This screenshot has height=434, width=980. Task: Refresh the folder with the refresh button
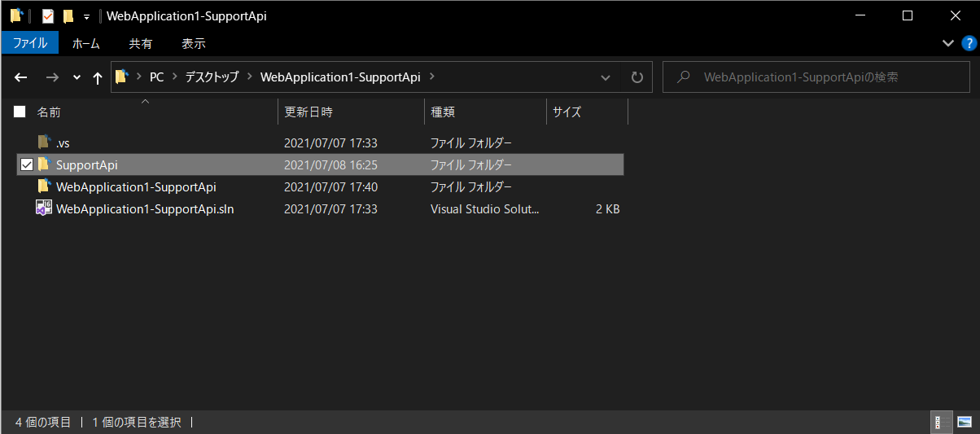point(637,77)
